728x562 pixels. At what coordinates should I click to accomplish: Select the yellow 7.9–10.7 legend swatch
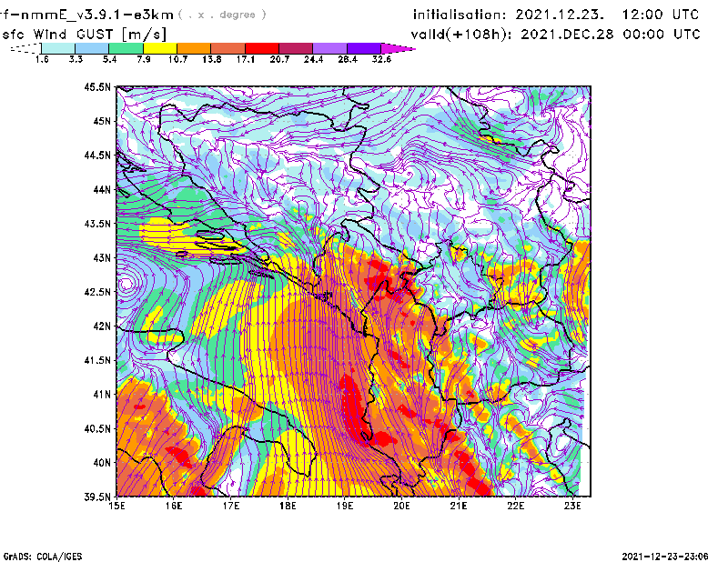(x=160, y=48)
